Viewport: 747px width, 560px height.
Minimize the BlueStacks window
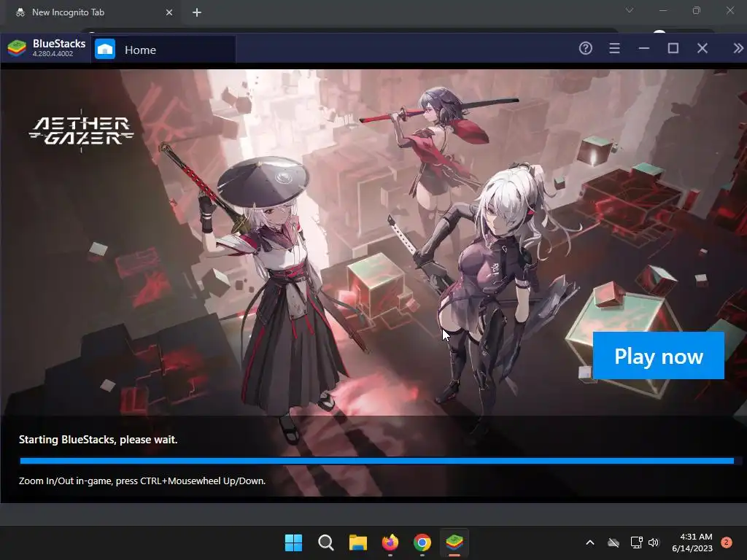(644, 48)
